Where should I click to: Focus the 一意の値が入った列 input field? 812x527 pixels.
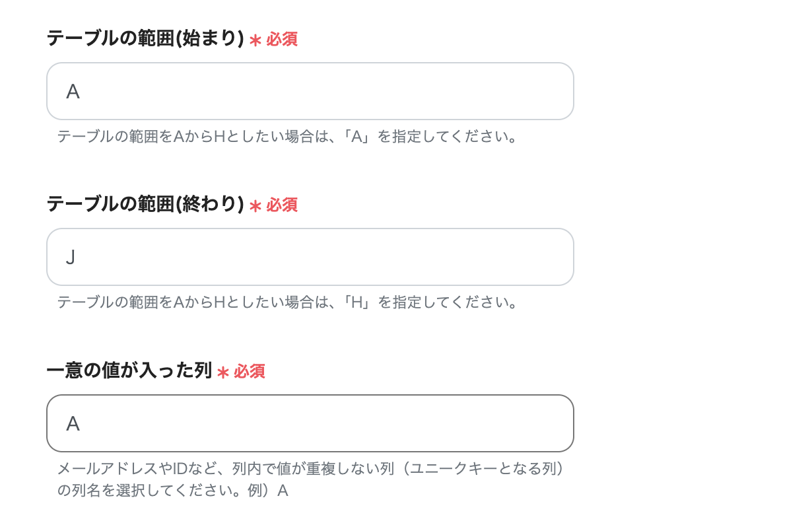(309, 423)
